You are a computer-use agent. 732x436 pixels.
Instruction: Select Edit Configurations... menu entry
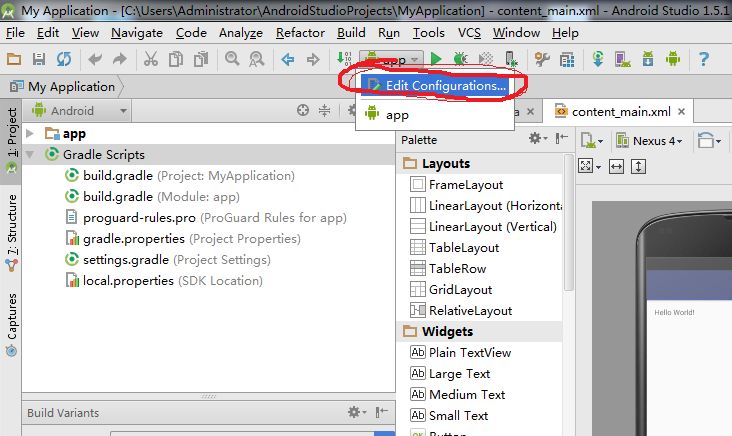pos(435,85)
